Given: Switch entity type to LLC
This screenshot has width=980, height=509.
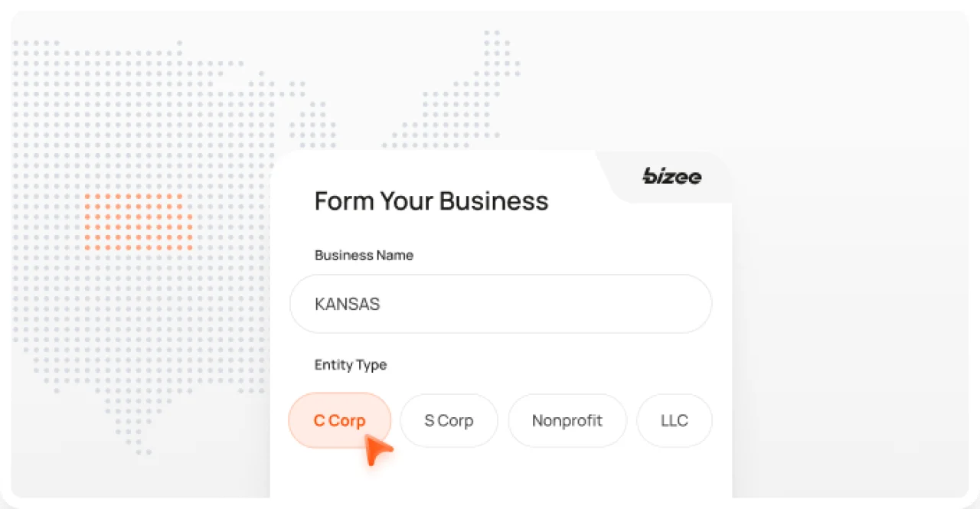Looking at the screenshot, I should point(674,420).
